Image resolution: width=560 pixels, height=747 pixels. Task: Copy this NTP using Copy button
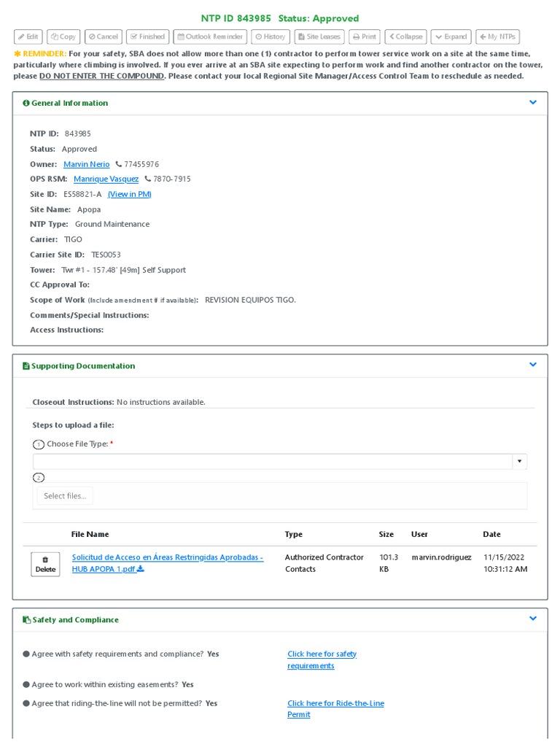click(x=63, y=36)
